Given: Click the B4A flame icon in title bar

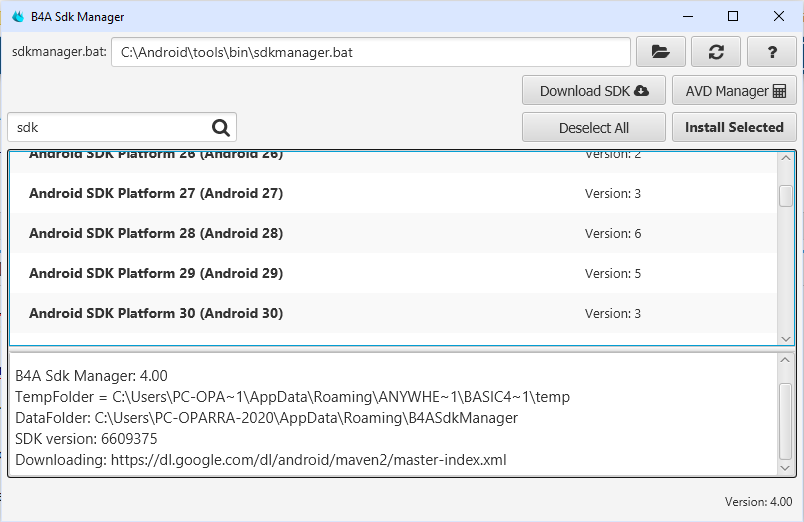Looking at the screenshot, I should [17, 17].
